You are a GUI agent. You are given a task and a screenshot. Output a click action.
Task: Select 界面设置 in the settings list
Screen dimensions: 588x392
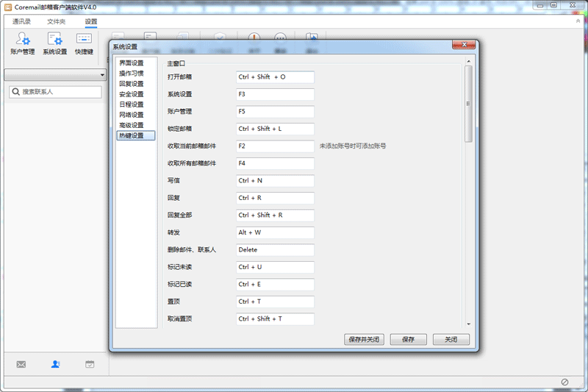pos(132,63)
